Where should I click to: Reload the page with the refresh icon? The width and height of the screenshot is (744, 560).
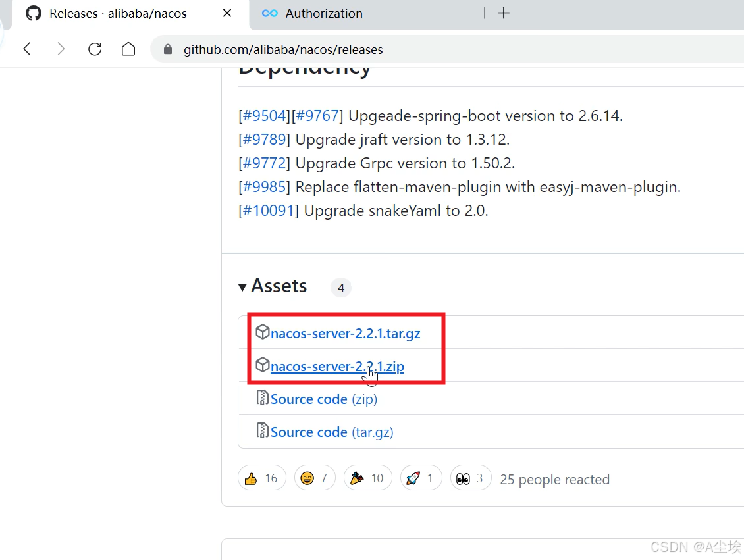coord(94,49)
